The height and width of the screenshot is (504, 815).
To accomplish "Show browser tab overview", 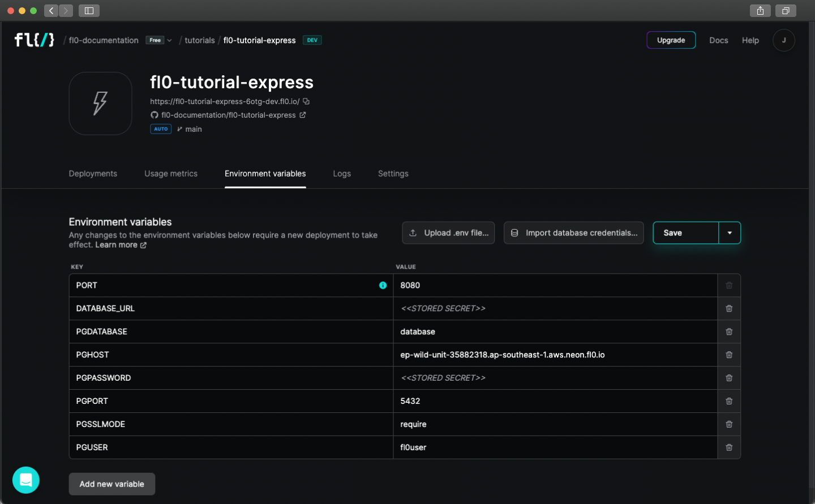I will [x=786, y=11].
